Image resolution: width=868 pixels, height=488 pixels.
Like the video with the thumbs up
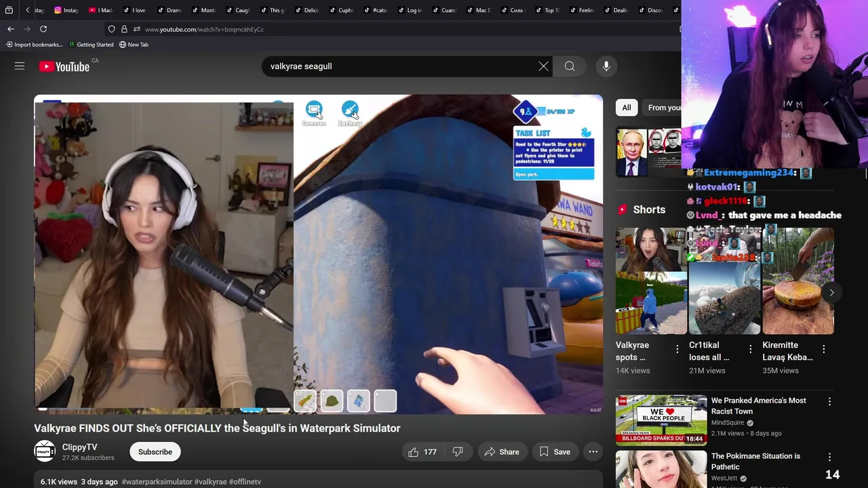[x=422, y=452]
